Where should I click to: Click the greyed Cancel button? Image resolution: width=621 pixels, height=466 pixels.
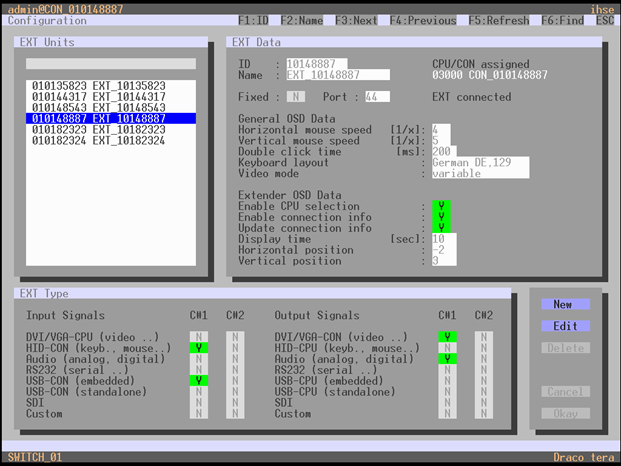pyautogui.click(x=566, y=392)
